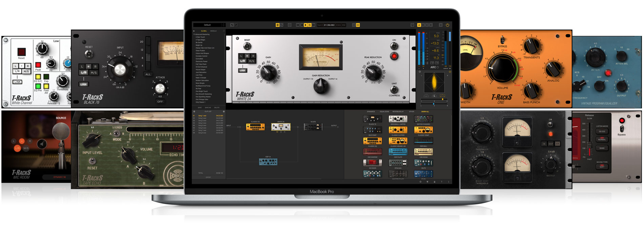Click the VC-670 module in signal chain

[313, 127]
